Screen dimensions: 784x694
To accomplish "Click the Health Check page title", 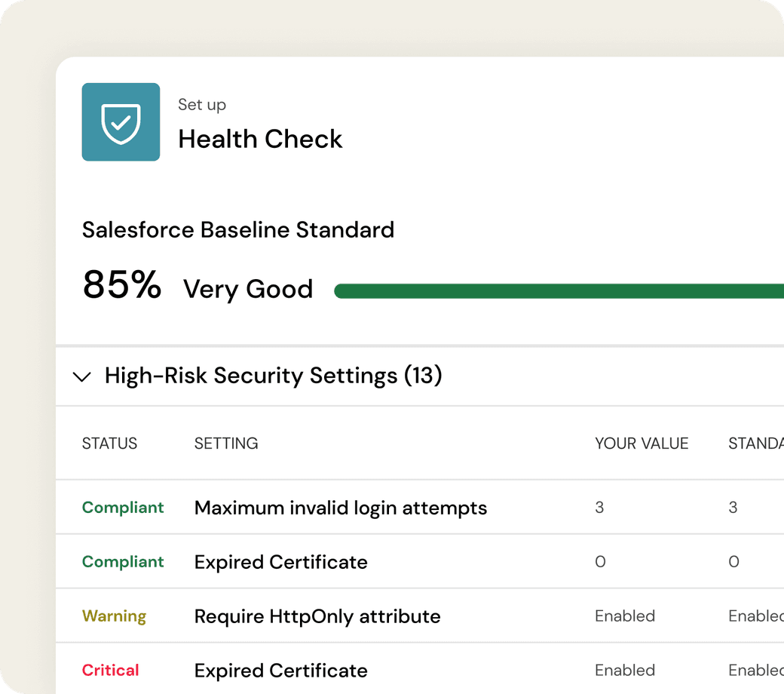I will (260, 139).
